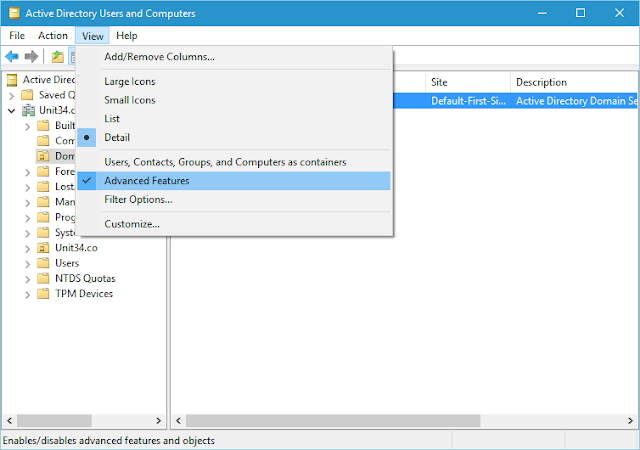Screen dimensions: 640x450
Task: Collapse the Unit34 domain tree node
Action: click(x=11, y=111)
